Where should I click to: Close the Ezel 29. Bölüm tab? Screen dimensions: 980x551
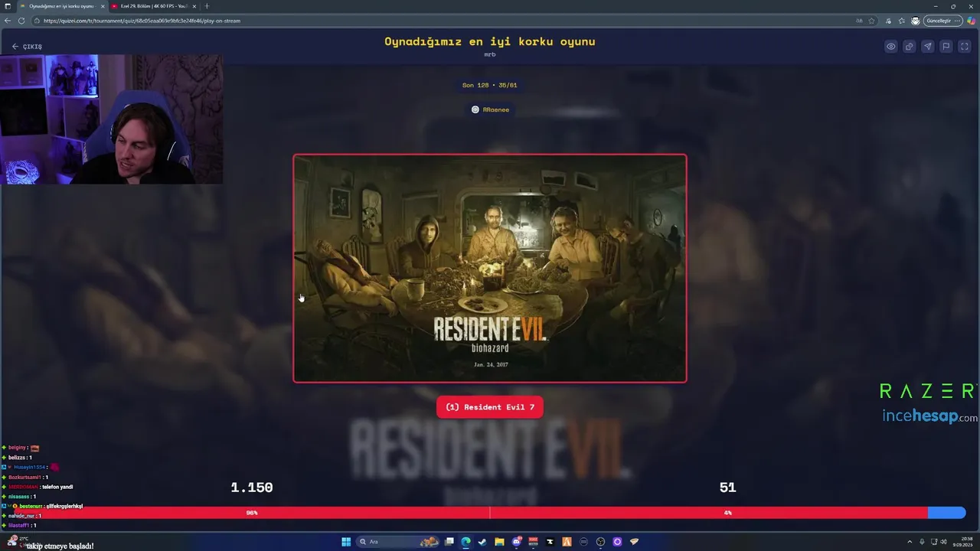(x=194, y=6)
